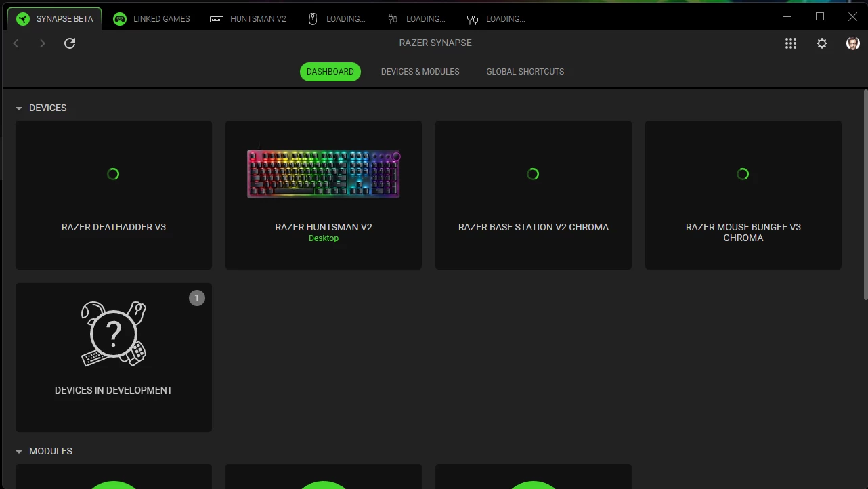
Task: Select the loading headset stand tab
Action: [416, 19]
